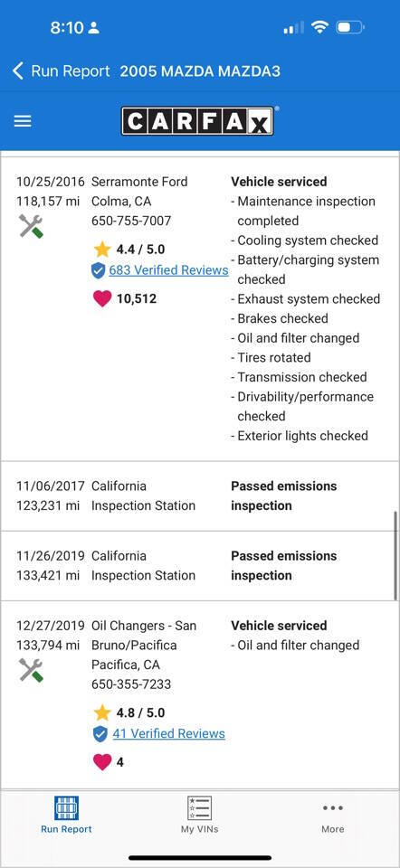Switch to the My VINs tab
Viewport: 400px width, 868px height.
click(x=199, y=815)
